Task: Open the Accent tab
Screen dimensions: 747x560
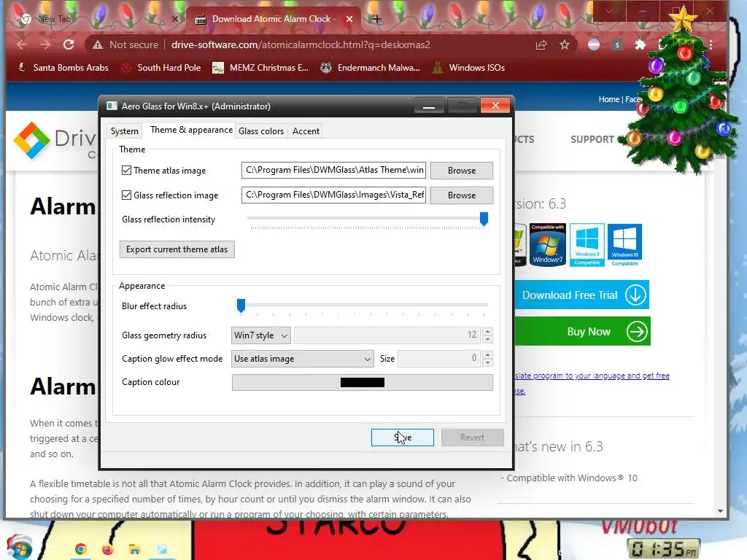Action: [306, 131]
